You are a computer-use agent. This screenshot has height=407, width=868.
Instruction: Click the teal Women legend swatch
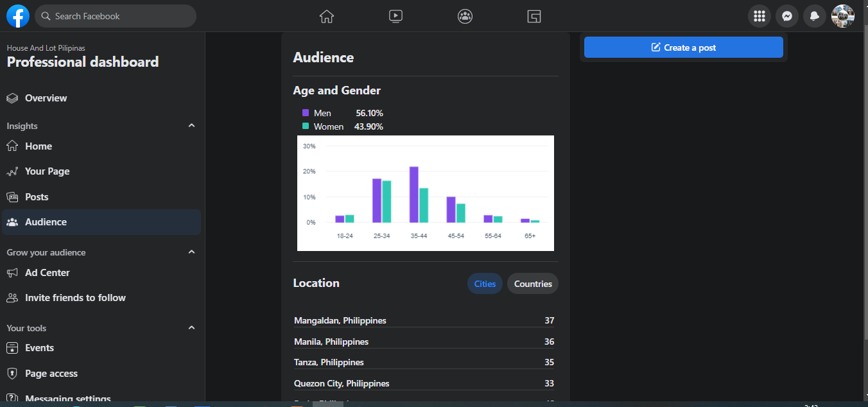[306, 126]
